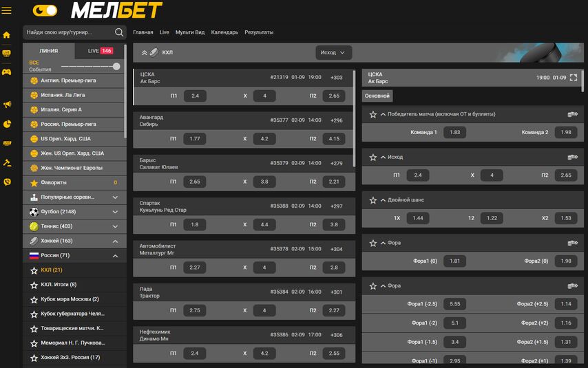
Task: Open the Главная menu item
Action: 143,32
